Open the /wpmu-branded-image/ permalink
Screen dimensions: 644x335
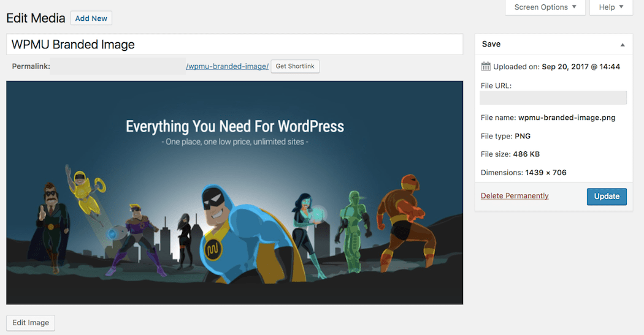pos(227,66)
